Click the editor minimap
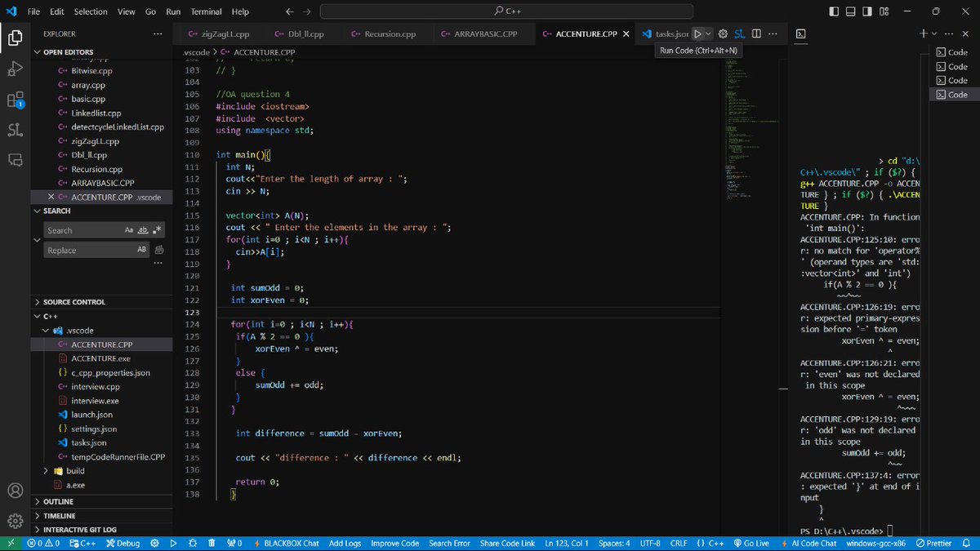Screen dimensions: 980x551 pos(751,131)
